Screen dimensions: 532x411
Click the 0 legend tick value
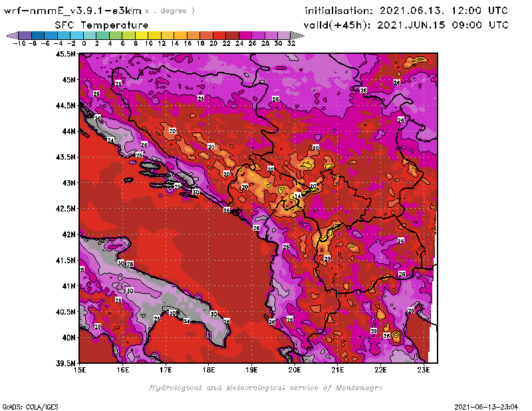tap(84, 43)
